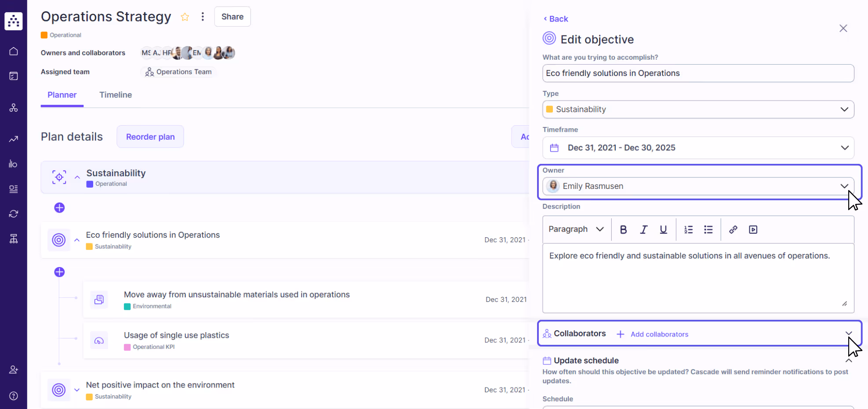Insert a numbered list in the description
This screenshot has width=868, height=409.
tap(688, 229)
